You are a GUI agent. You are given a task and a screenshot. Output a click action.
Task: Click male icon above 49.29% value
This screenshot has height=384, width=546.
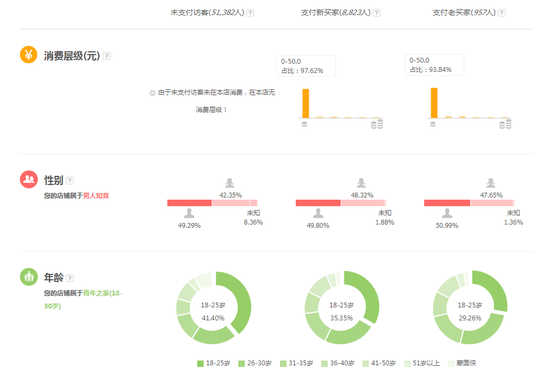click(189, 213)
